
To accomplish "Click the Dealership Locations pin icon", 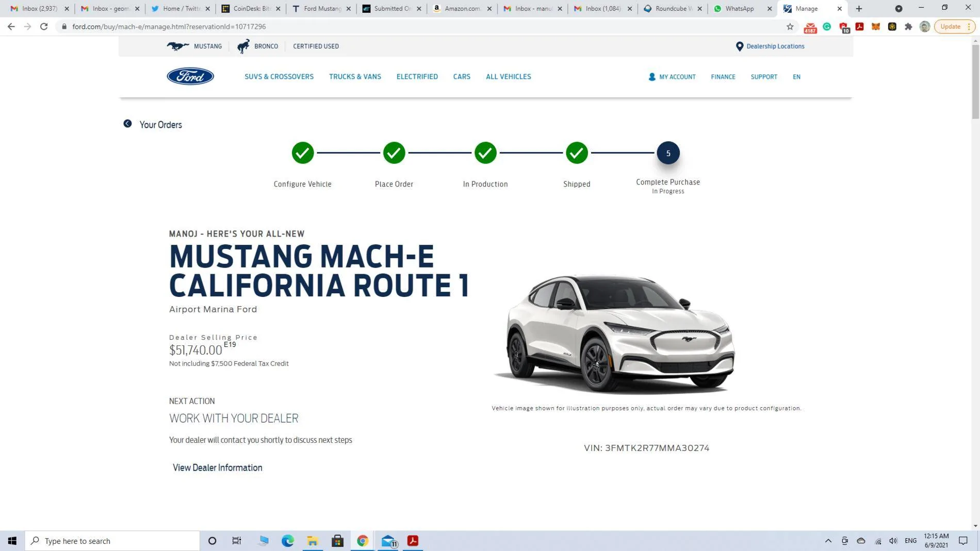I will (x=739, y=46).
